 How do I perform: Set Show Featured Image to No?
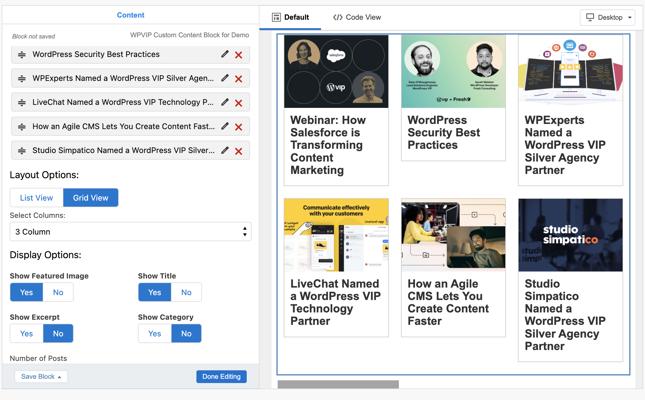coord(58,292)
